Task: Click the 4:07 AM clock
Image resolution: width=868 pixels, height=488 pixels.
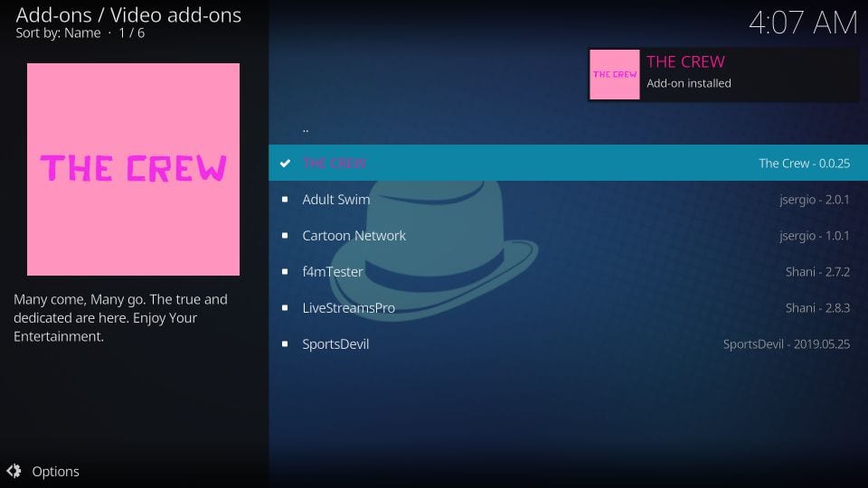Action: click(x=803, y=23)
